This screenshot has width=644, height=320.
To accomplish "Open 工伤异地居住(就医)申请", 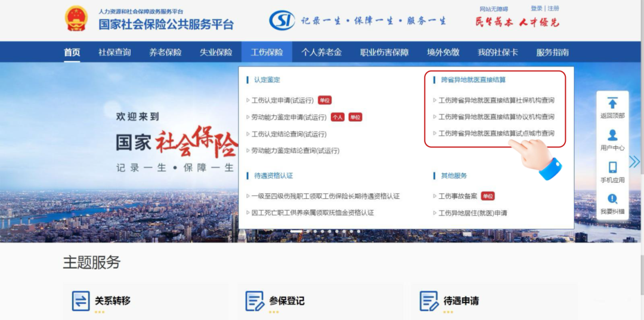I will [473, 213].
